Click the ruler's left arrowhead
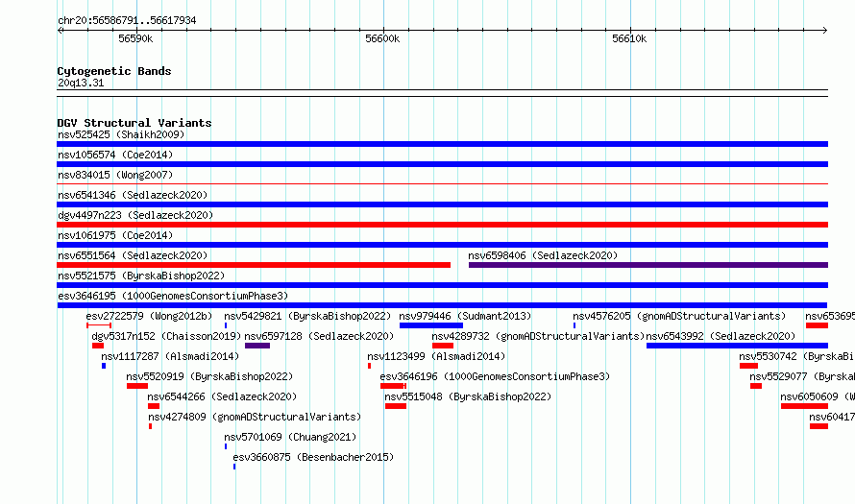Screen dimensions: 855x504 point(60,31)
